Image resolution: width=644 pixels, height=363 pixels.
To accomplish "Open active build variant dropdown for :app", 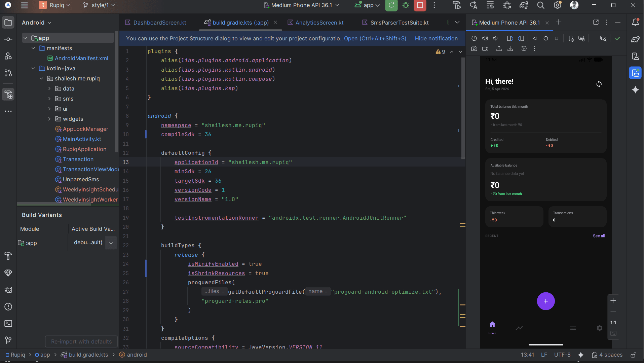I will click(x=111, y=243).
